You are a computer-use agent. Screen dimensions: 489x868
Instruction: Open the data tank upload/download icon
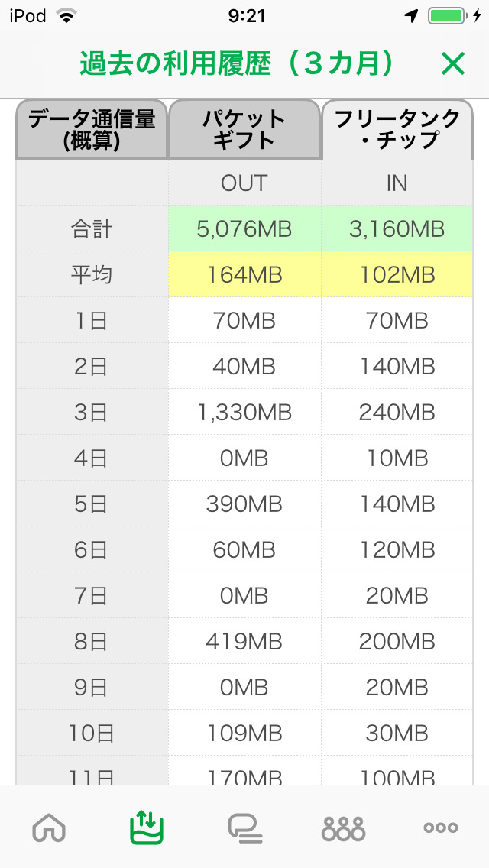click(147, 828)
